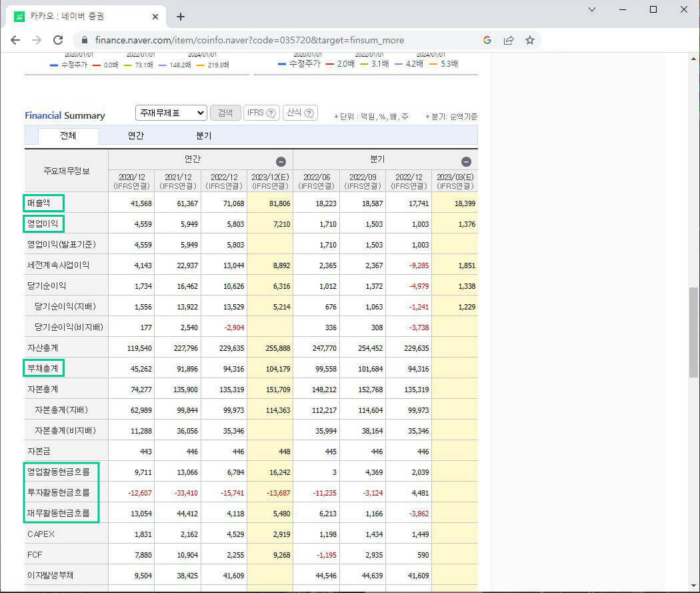
Task: Click the 자본총계(지배) row label
Action: (x=61, y=410)
